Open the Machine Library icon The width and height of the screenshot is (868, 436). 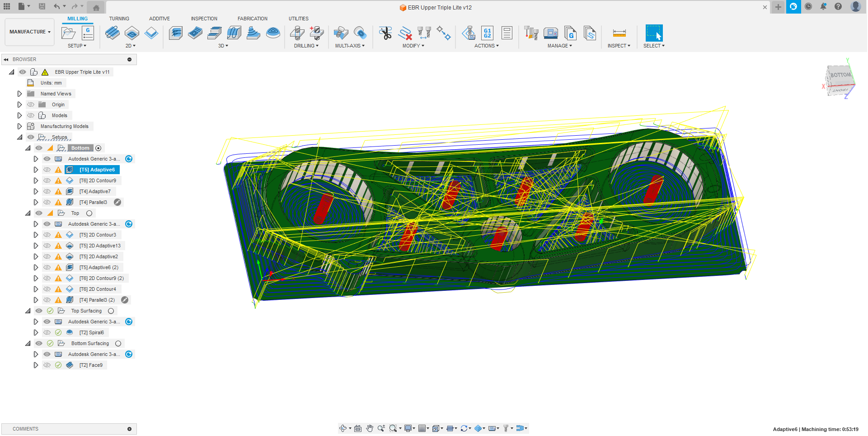click(551, 33)
